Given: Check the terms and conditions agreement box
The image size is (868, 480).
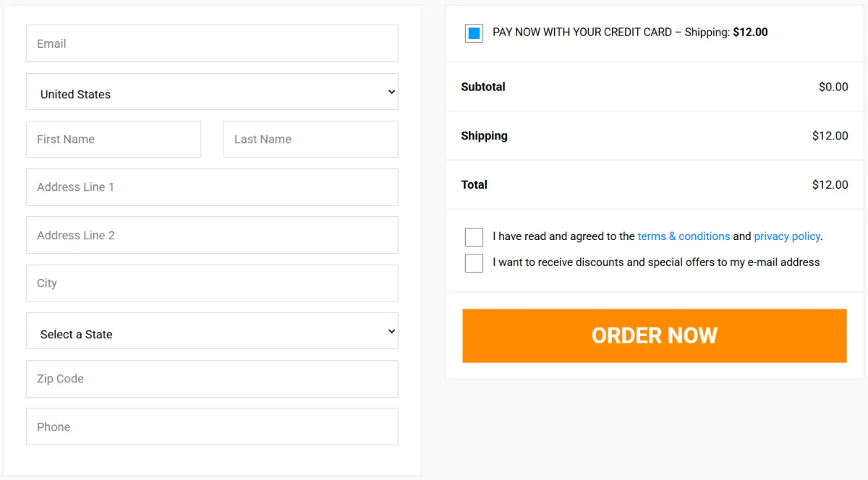Looking at the screenshot, I should click(x=474, y=236).
